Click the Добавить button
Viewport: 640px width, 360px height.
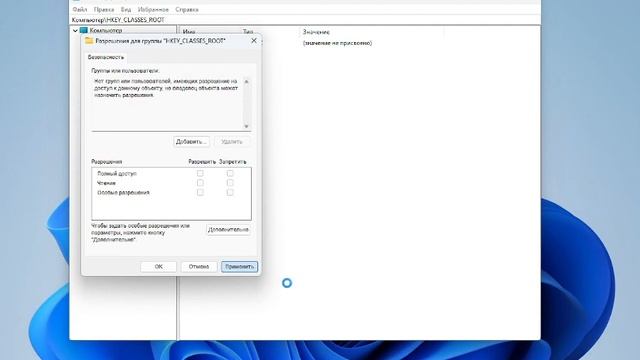point(191,142)
